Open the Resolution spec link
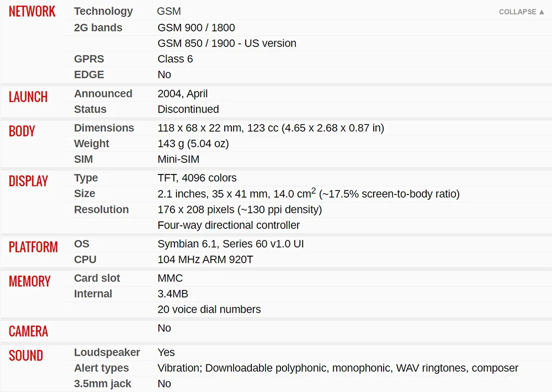This screenshot has height=392, width=552. pyautogui.click(x=101, y=210)
